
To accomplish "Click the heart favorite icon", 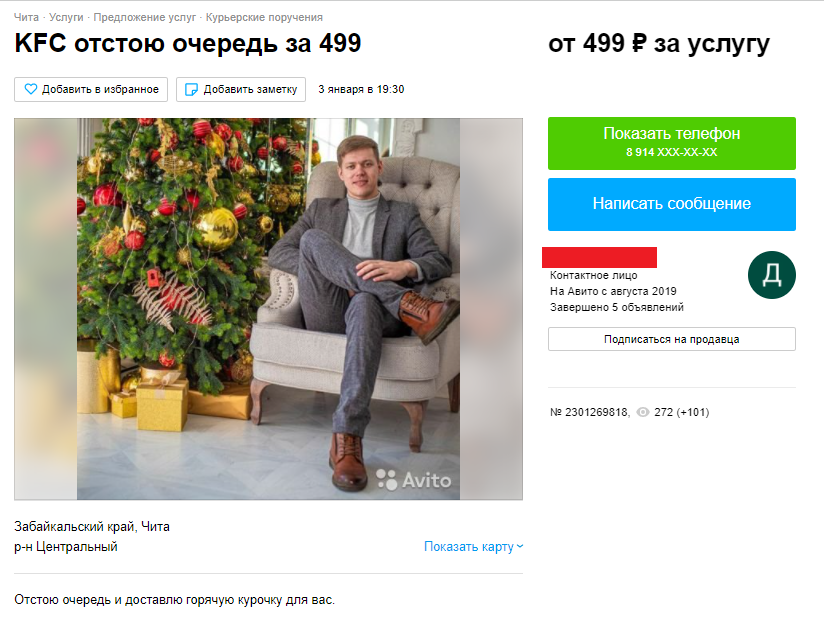I will click(31, 89).
